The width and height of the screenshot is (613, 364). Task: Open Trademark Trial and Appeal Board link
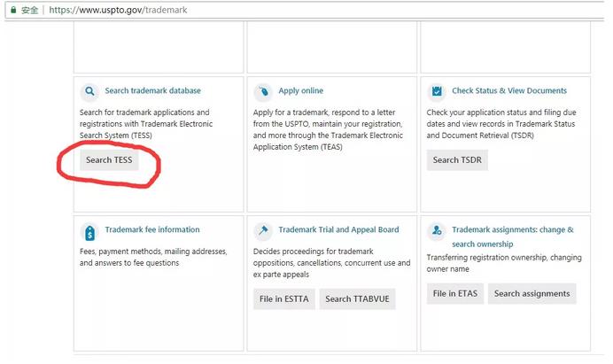(x=338, y=229)
